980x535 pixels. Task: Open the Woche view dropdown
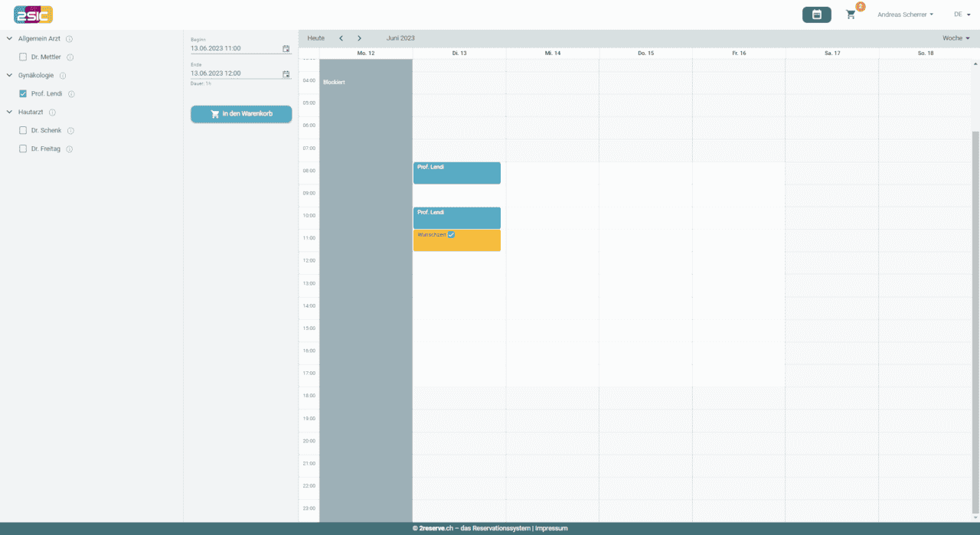955,38
